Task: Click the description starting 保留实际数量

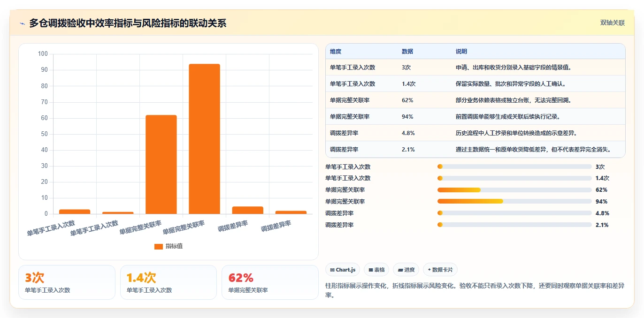Action: (x=511, y=84)
